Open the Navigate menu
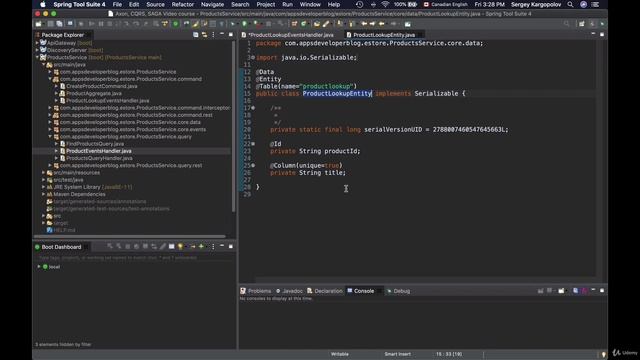This screenshot has height=360, width=640. [x=212, y=4]
